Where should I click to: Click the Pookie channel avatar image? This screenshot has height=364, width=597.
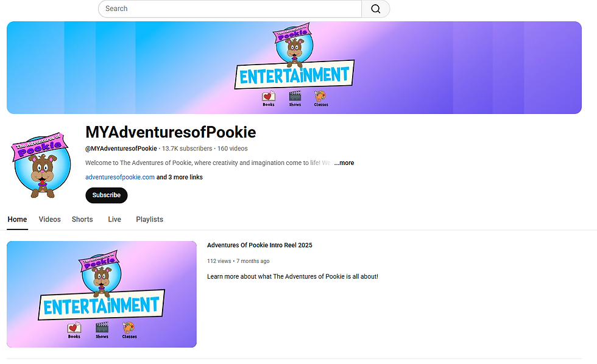pyautogui.click(x=41, y=165)
